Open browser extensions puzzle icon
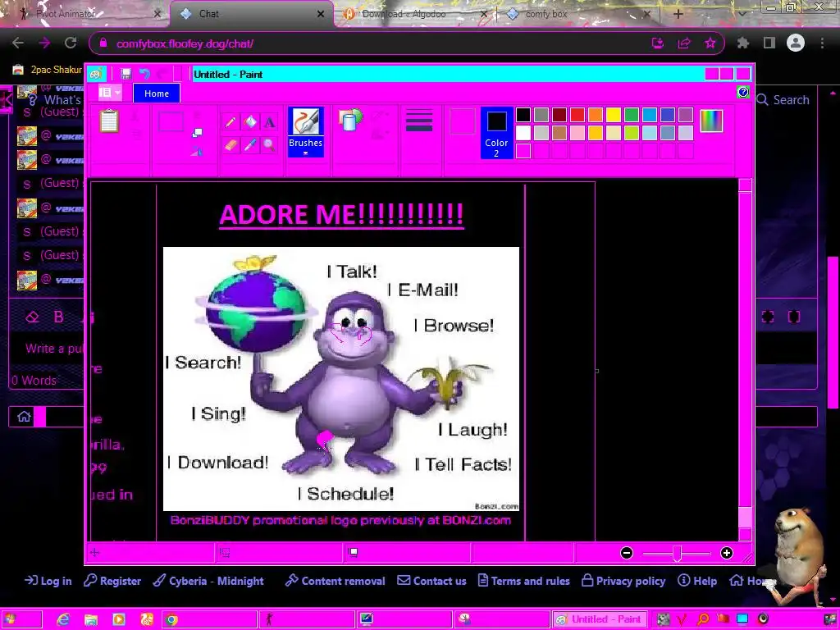This screenshot has height=630, width=840. (x=743, y=43)
